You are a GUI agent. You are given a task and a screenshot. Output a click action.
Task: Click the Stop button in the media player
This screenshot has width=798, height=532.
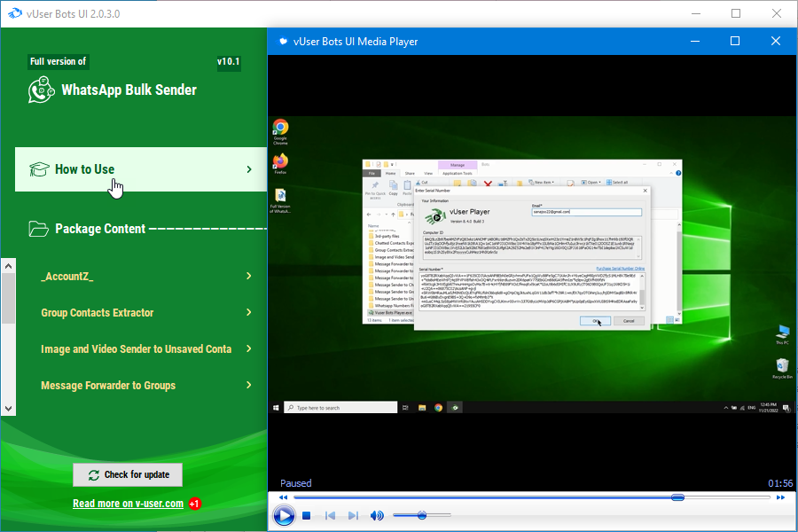pos(307,516)
